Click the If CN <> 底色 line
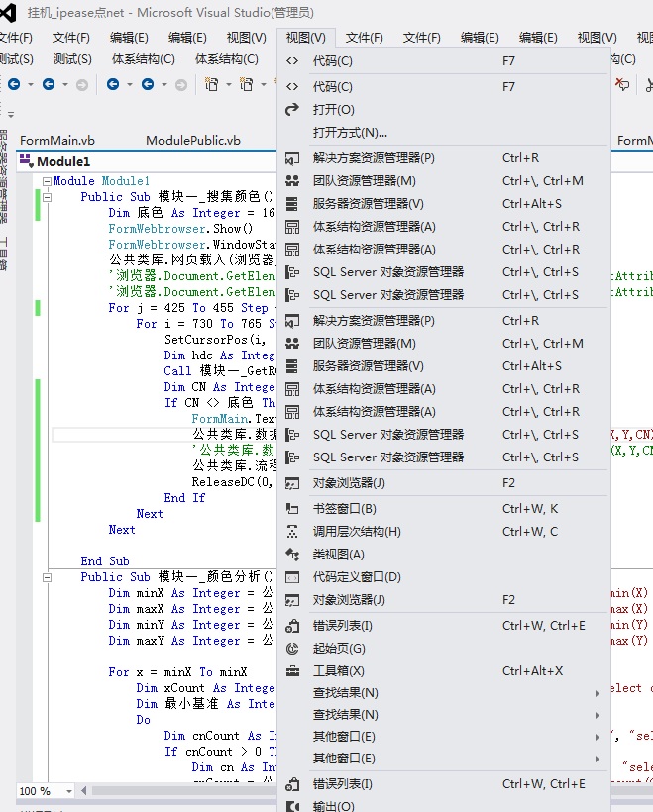This screenshot has width=653, height=812. [220, 403]
